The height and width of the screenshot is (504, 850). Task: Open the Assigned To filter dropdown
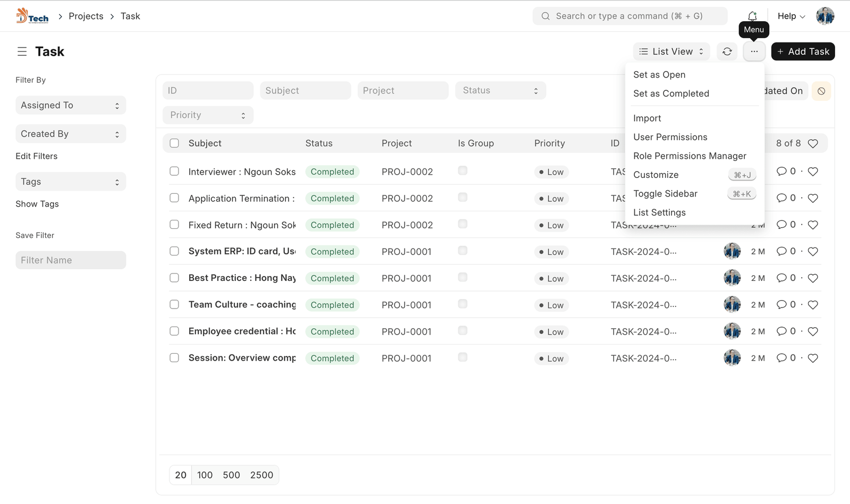71,105
